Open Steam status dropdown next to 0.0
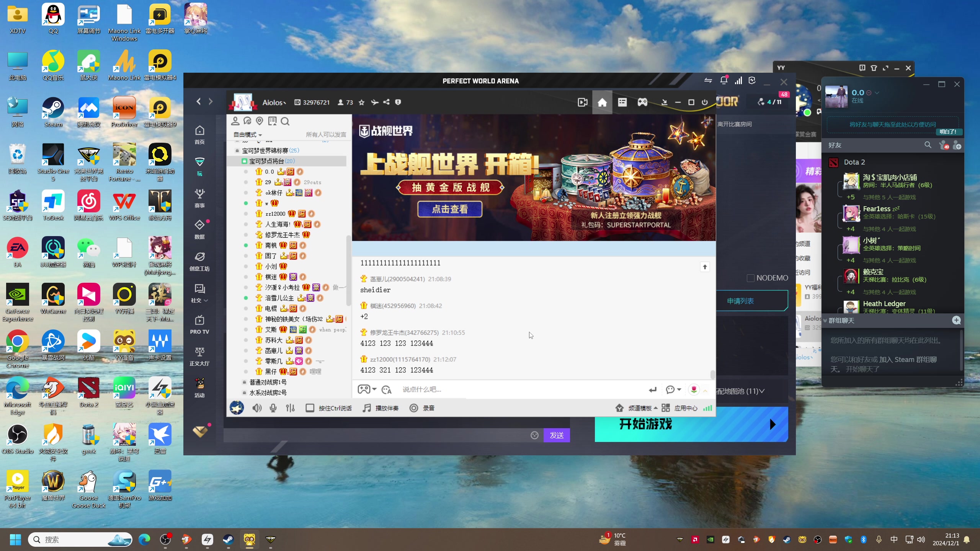This screenshot has height=551, width=980. coord(877,93)
